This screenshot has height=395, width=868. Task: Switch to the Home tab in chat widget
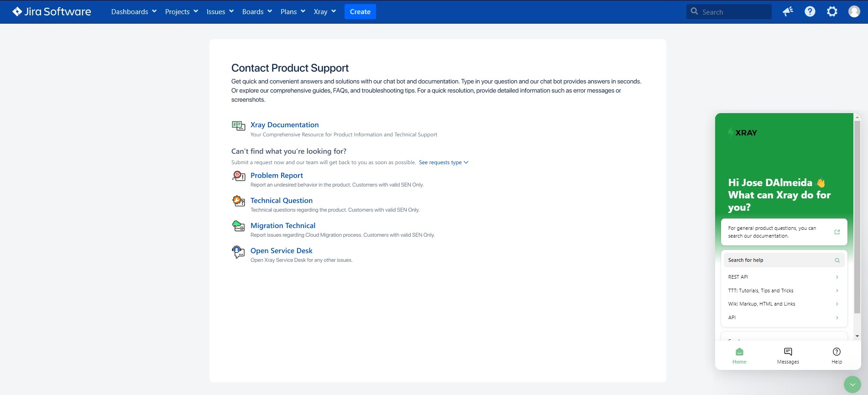pos(739,356)
